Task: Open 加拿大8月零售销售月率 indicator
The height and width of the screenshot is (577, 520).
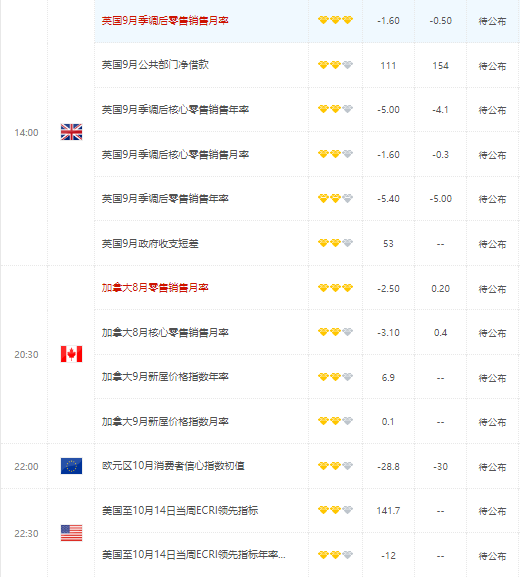Action: coord(155,288)
